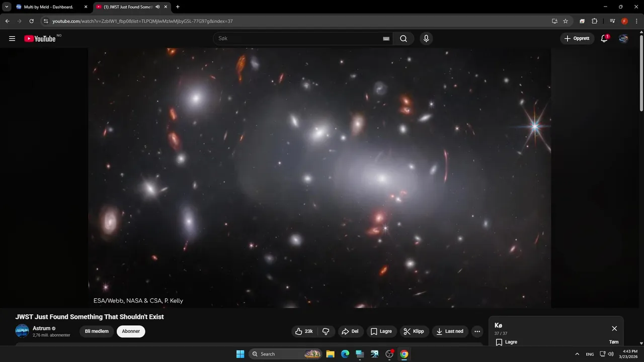The image size is (644, 362).
Task: Open media controls icon in Chrome toolbar
Action: pos(612,21)
